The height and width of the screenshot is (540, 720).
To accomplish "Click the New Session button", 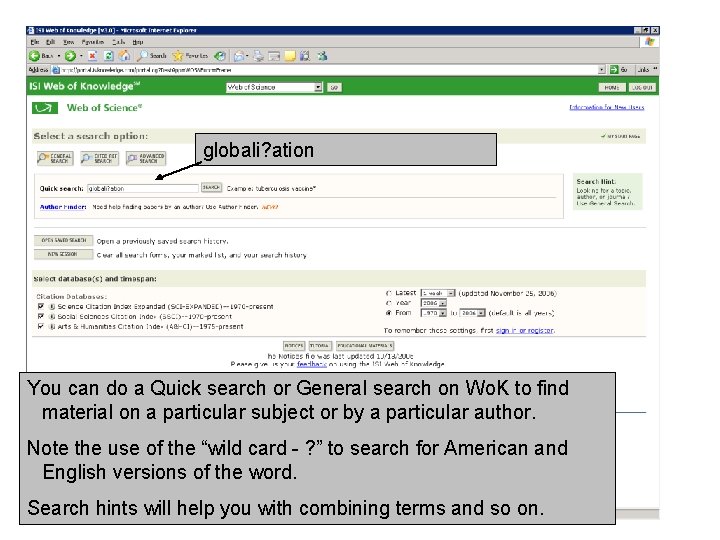I will pos(63,254).
